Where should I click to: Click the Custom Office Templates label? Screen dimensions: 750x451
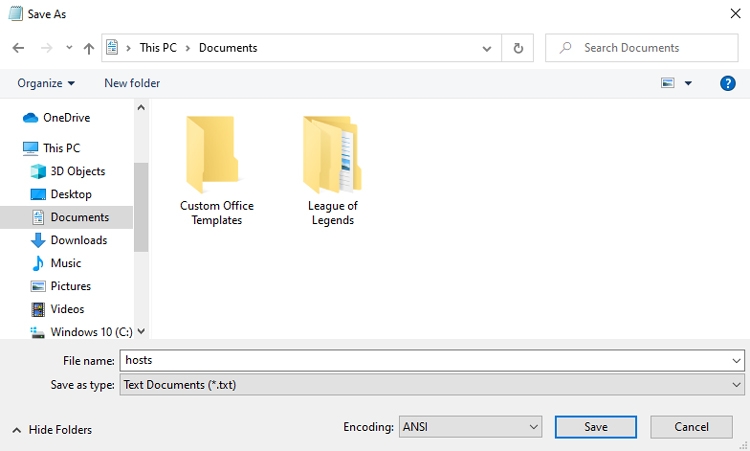(x=217, y=213)
